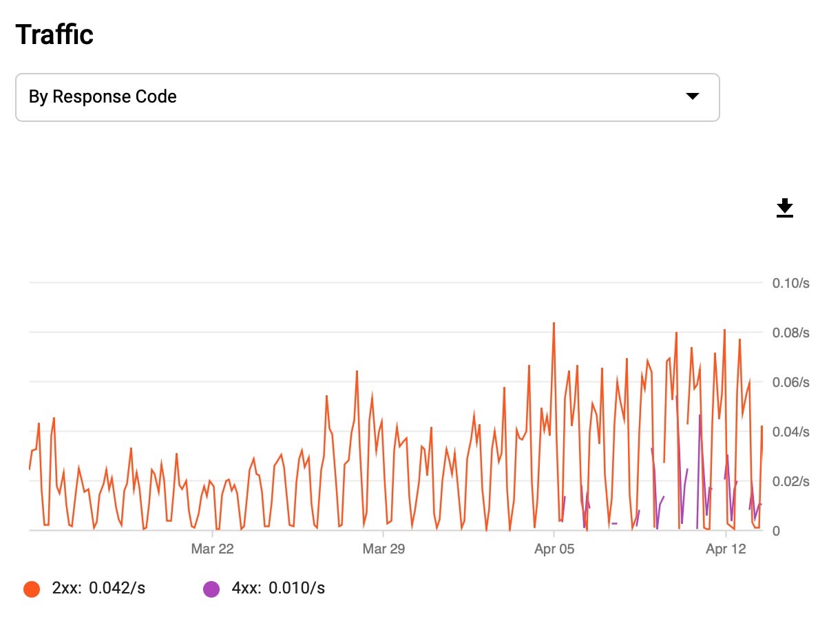Screen dimensions: 840x621
Task: Click the 0.10/s y-axis label
Action: pos(791,283)
